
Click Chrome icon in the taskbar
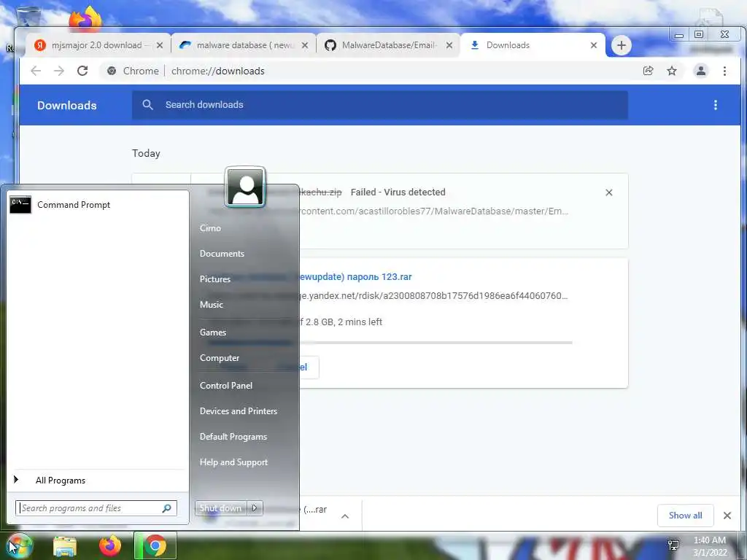coord(155,545)
